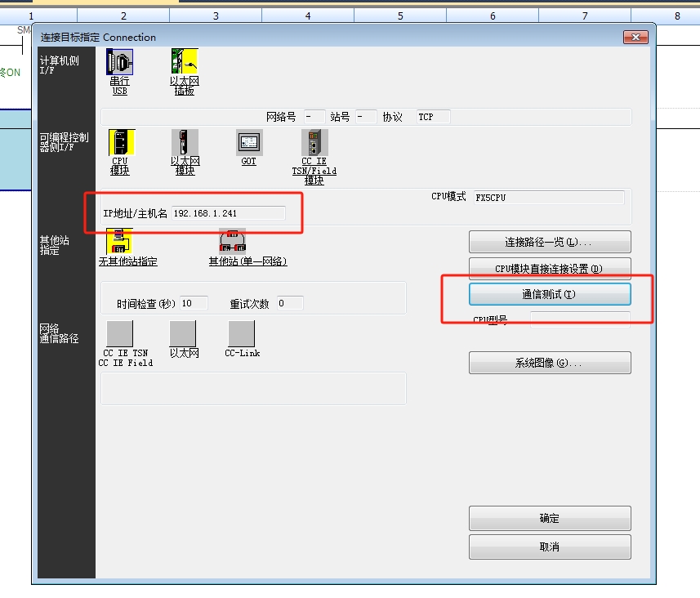Choose the PLC-side Ethernet Module icon
This screenshot has height=598, width=700.
pyautogui.click(x=185, y=142)
